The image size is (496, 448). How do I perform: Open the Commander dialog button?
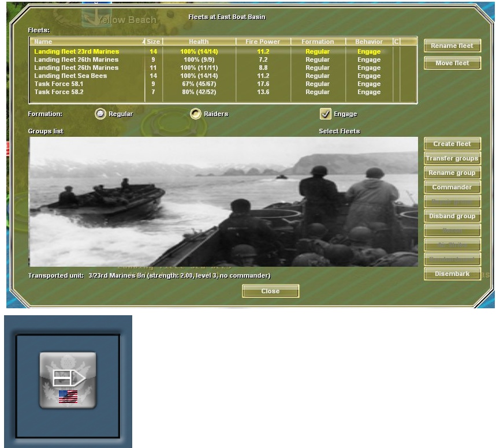pyautogui.click(x=452, y=187)
